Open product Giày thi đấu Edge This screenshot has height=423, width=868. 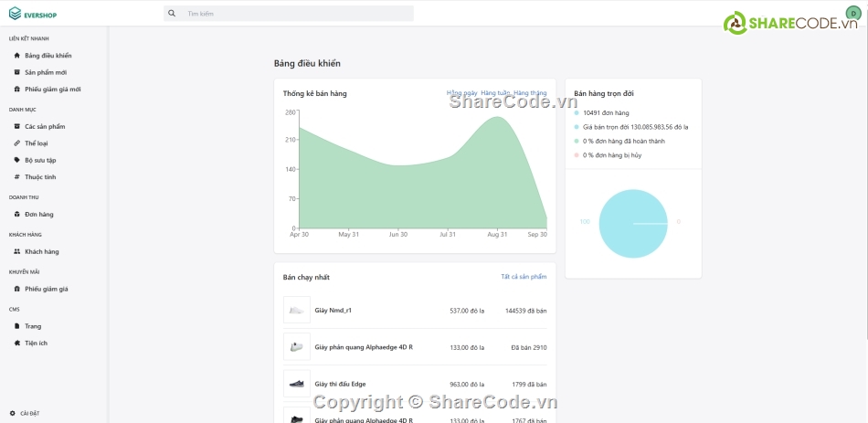[x=340, y=385]
